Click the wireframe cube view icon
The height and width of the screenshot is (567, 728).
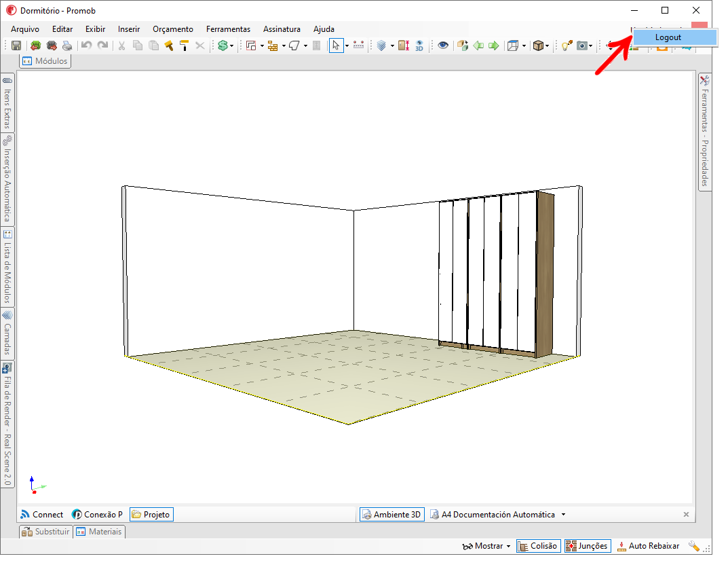pyautogui.click(x=513, y=45)
